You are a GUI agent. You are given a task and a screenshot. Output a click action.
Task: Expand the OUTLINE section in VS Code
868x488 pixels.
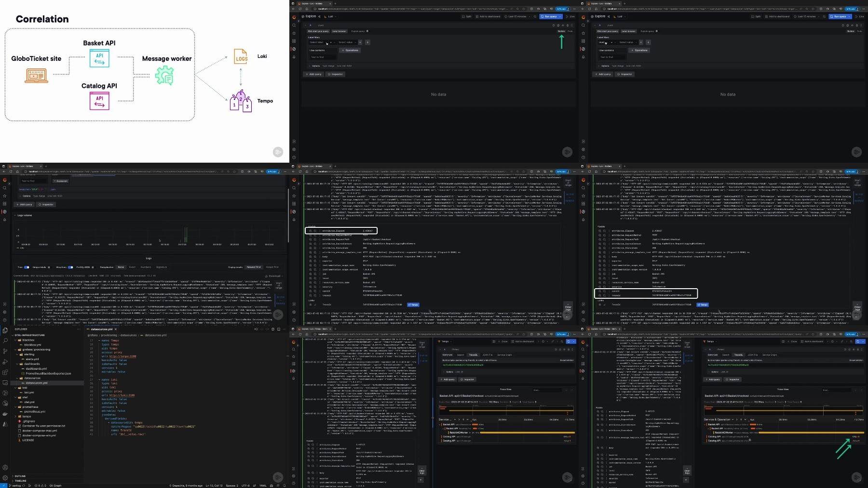20,476
